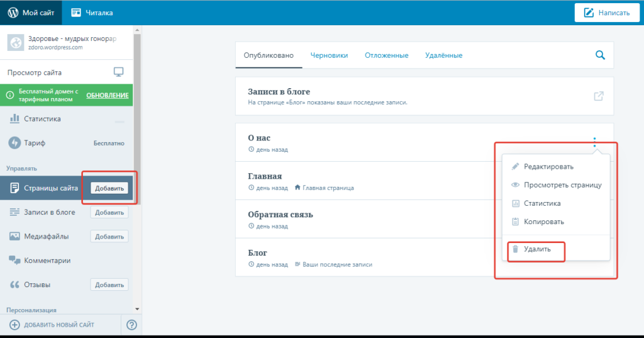Click 'Добавить' next to Отзывы
Image resolution: width=644 pixels, height=338 pixels.
pos(109,285)
